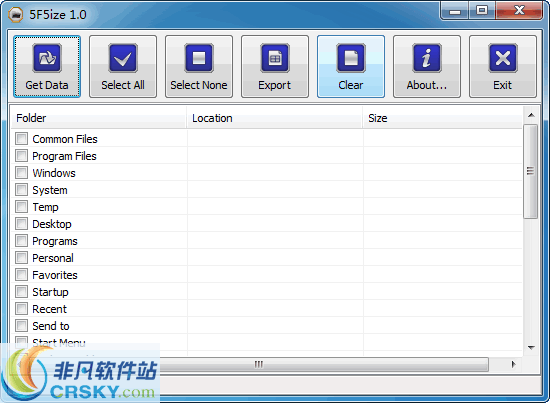Viewport: 550px width, 403px height.
Task: Click the vertical scrollbar up arrow
Action: coord(531,115)
